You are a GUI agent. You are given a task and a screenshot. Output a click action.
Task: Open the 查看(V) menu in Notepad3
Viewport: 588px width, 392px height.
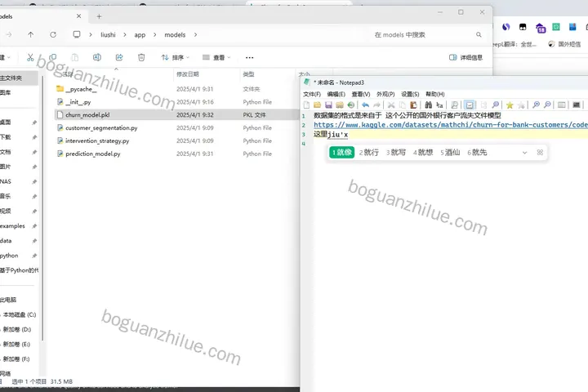[361, 94]
